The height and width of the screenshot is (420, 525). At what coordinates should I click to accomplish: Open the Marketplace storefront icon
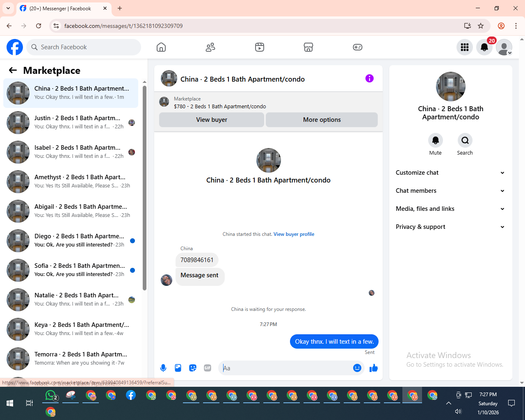coord(308,47)
